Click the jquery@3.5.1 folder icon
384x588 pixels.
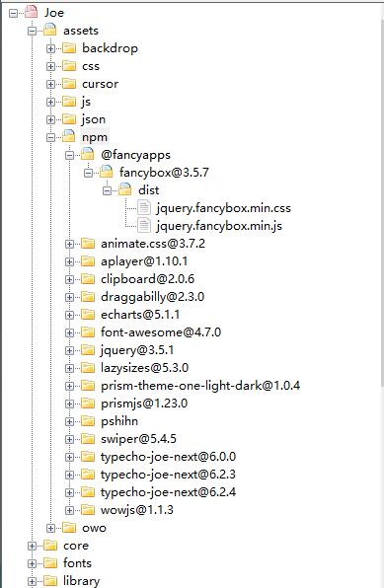[88, 350]
